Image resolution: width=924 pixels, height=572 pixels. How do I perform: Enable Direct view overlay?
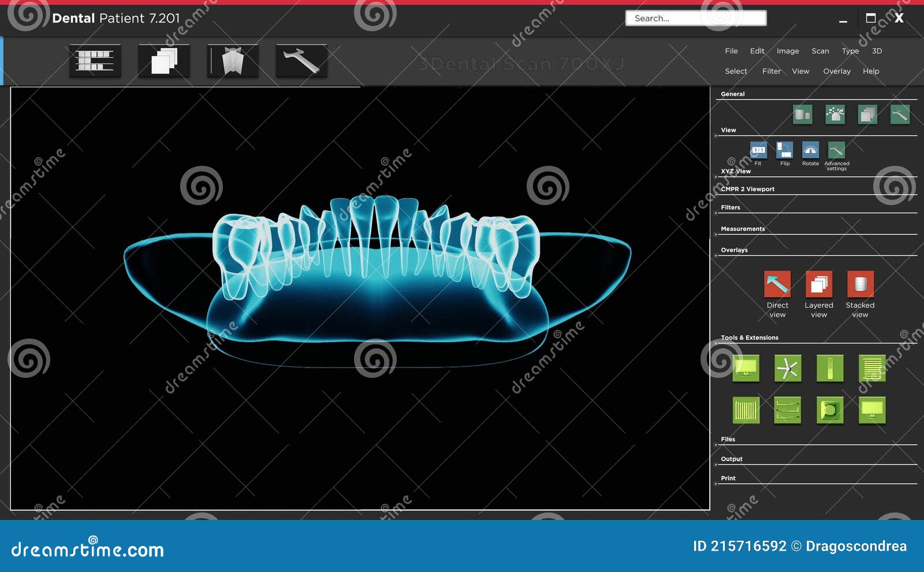click(x=777, y=284)
